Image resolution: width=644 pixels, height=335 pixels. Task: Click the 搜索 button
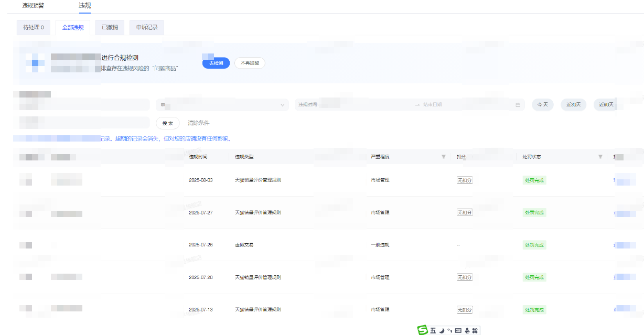click(167, 123)
